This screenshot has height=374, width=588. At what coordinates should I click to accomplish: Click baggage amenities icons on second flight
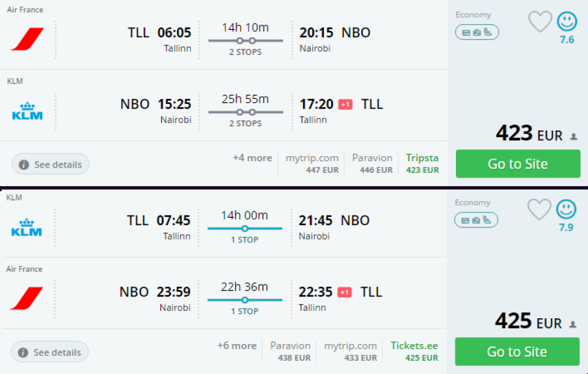(x=477, y=220)
